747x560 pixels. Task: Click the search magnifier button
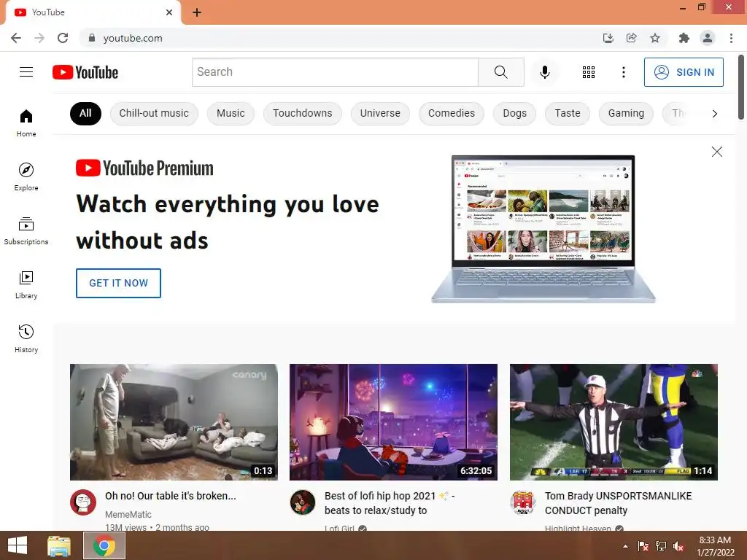pyautogui.click(x=500, y=72)
